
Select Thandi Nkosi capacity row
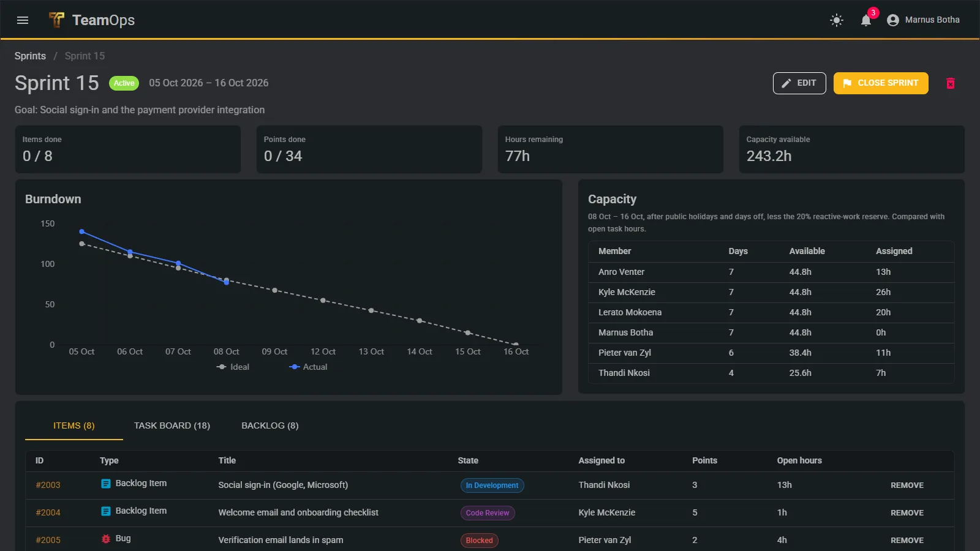pyautogui.click(x=771, y=373)
